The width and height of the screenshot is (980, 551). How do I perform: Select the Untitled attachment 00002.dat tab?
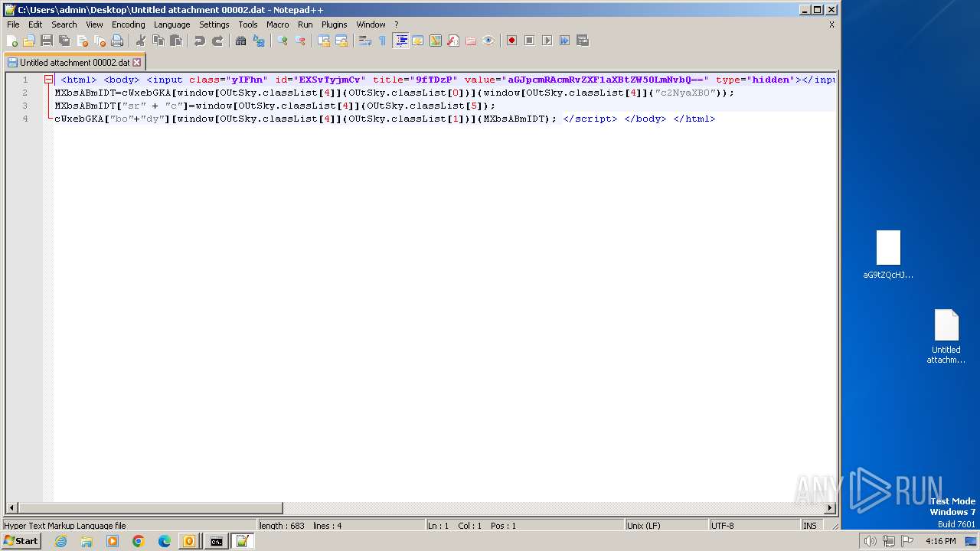pos(74,63)
